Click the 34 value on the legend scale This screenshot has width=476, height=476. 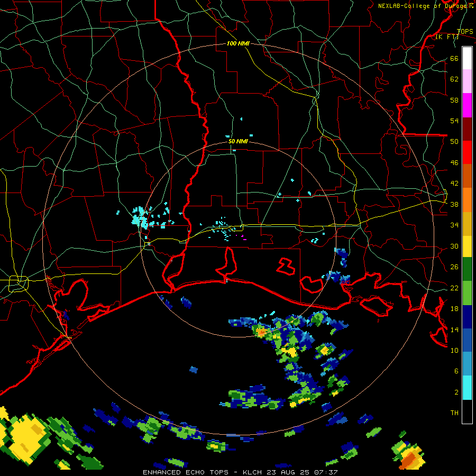454,225
